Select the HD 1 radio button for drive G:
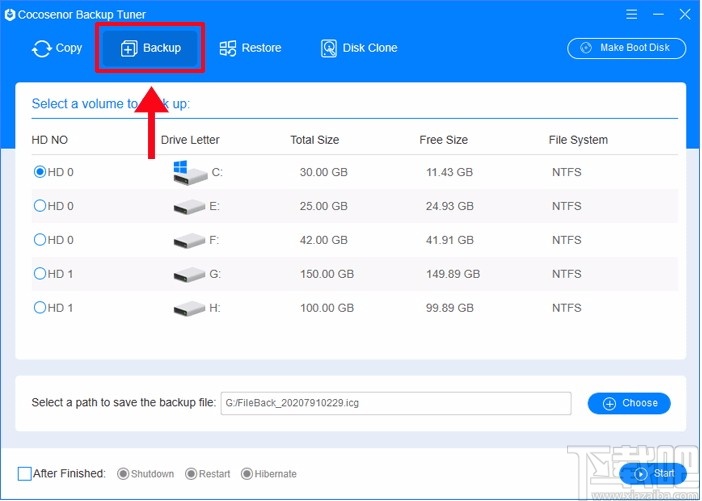Image resolution: width=702 pixels, height=501 pixels. click(39, 273)
